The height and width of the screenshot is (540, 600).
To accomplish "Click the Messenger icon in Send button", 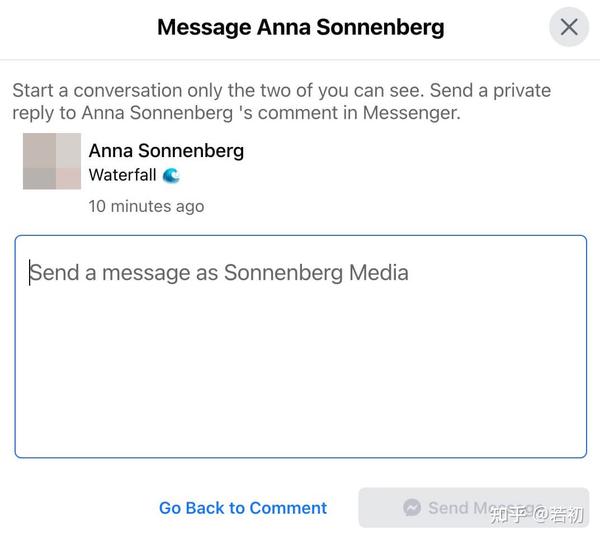I will coord(412,507).
